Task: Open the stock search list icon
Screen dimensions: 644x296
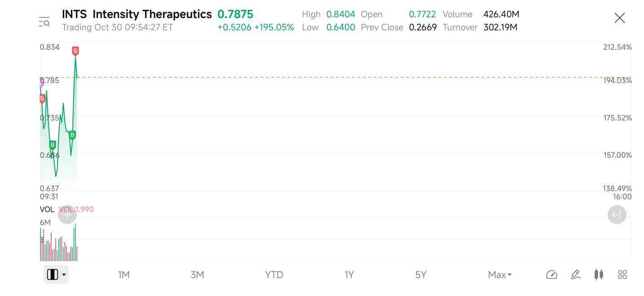Action: pos(44,21)
